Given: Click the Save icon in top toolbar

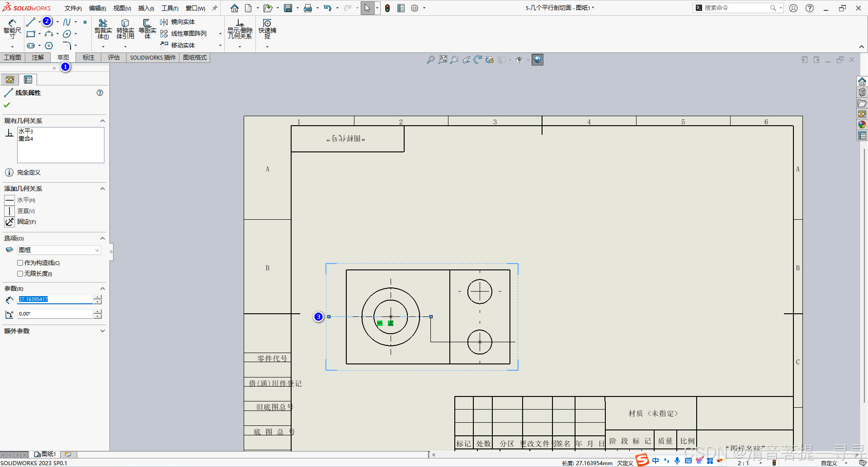Looking at the screenshot, I should point(288,8).
